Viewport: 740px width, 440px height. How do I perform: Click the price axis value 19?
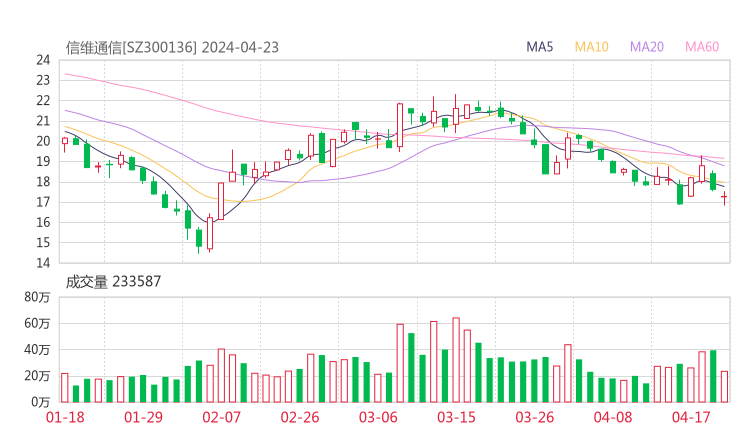[43, 161]
